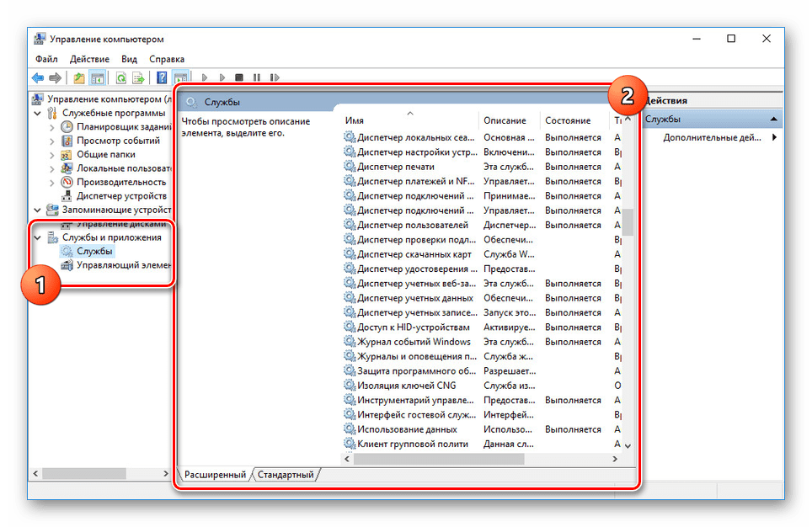Sort by the Состояние column header
The image size is (812, 527).
click(x=567, y=120)
